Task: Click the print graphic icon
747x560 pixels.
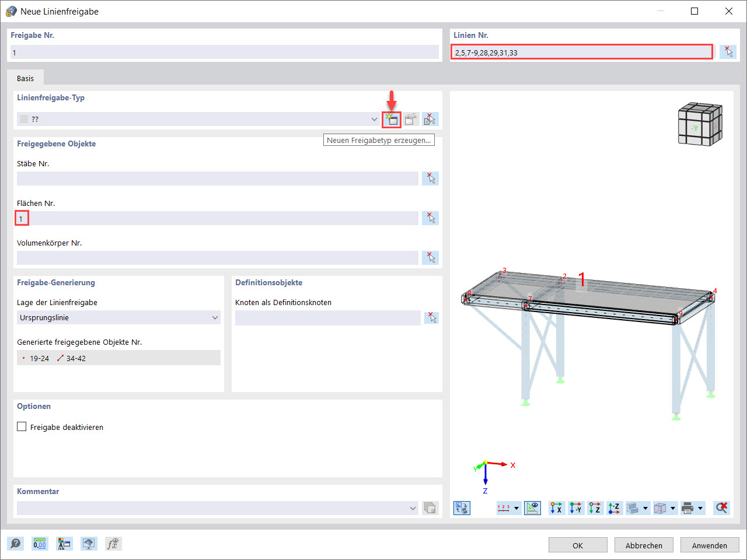Action: [687, 508]
